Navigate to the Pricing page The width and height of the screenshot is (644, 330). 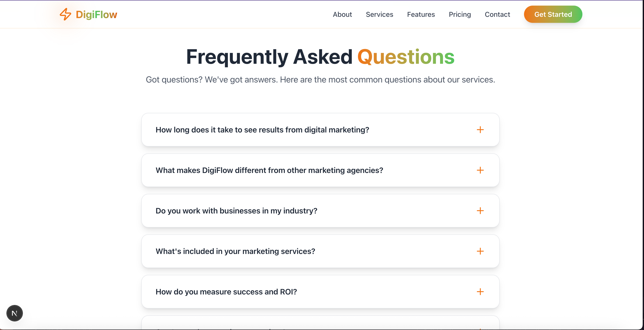click(x=459, y=14)
